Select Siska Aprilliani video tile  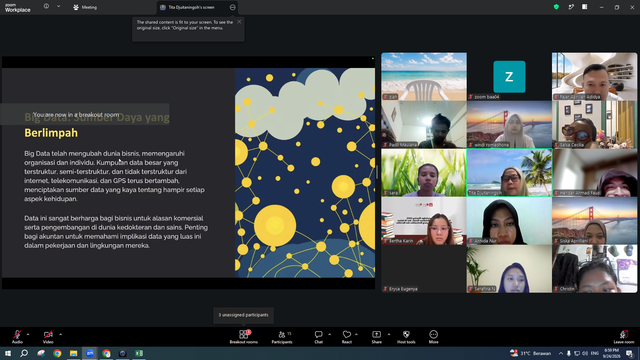pyautogui.click(x=594, y=221)
